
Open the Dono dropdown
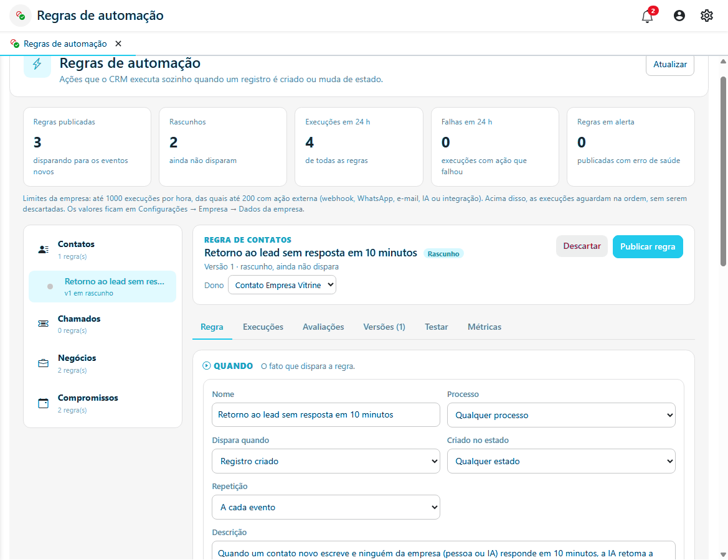click(x=282, y=285)
